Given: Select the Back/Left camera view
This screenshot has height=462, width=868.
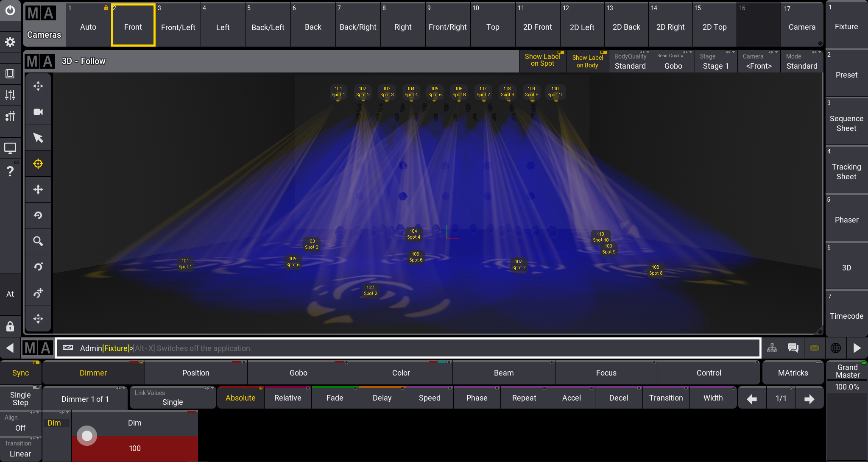Looking at the screenshot, I should point(268,27).
